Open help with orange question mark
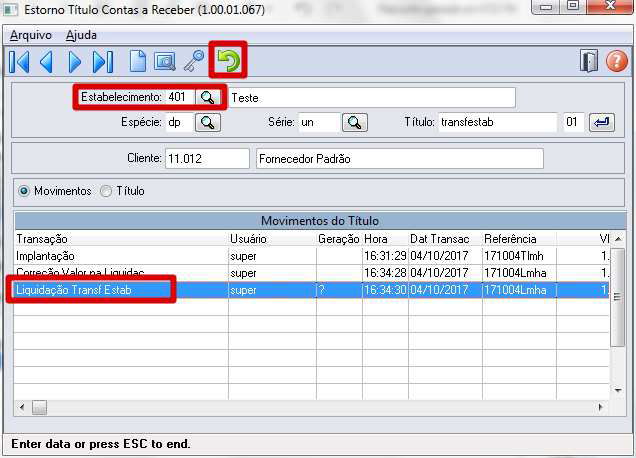The width and height of the screenshot is (636, 458). point(617,61)
